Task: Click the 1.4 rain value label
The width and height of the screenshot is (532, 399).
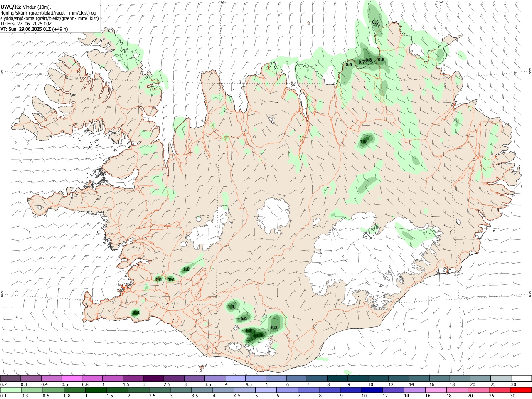Action: pyautogui.click(x=135, y=313)
